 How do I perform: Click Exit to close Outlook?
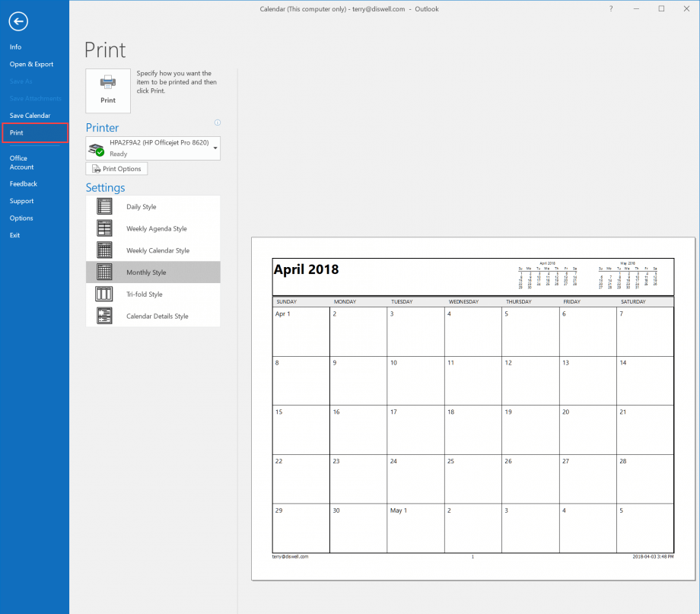14,234
